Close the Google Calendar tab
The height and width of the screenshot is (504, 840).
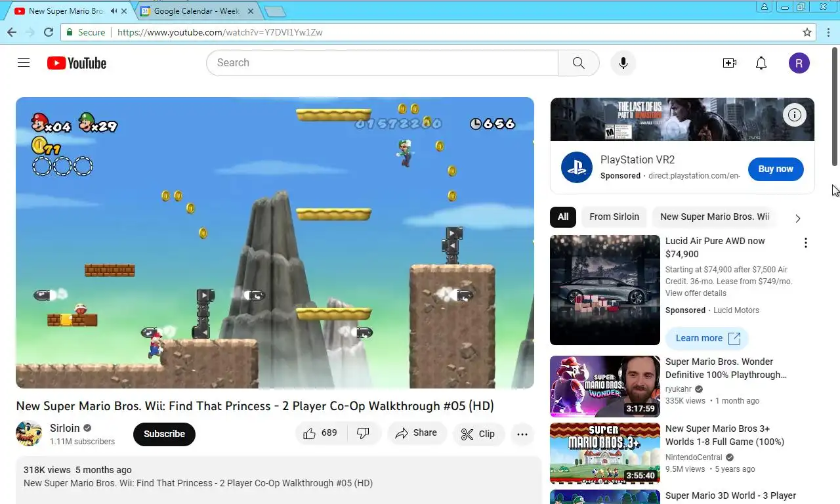click(250, 11)
